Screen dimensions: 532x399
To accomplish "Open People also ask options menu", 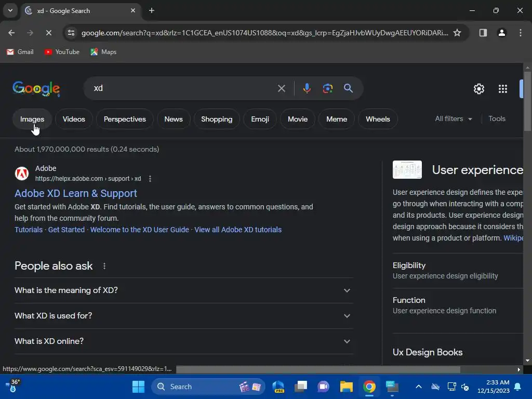I will point(104,266).
